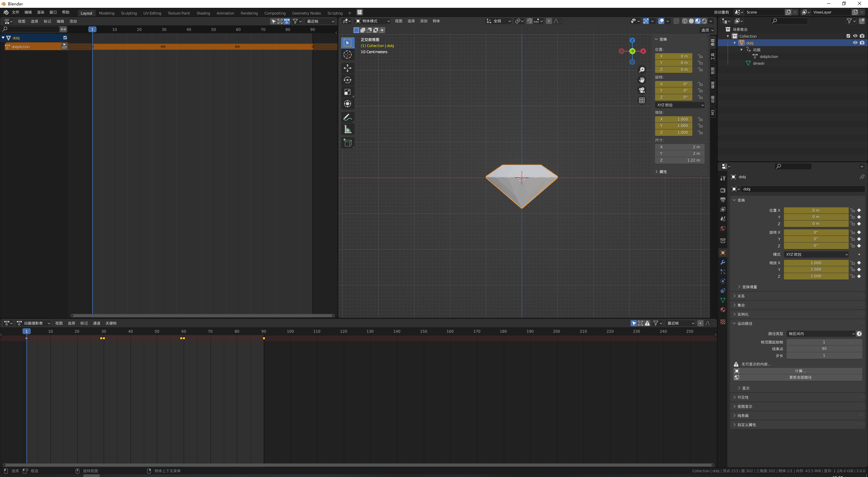Image resolution: width=868 pixels, height=477 pixels.
Task: Switch to the Shading workspace tab
Action: point(203,13)
